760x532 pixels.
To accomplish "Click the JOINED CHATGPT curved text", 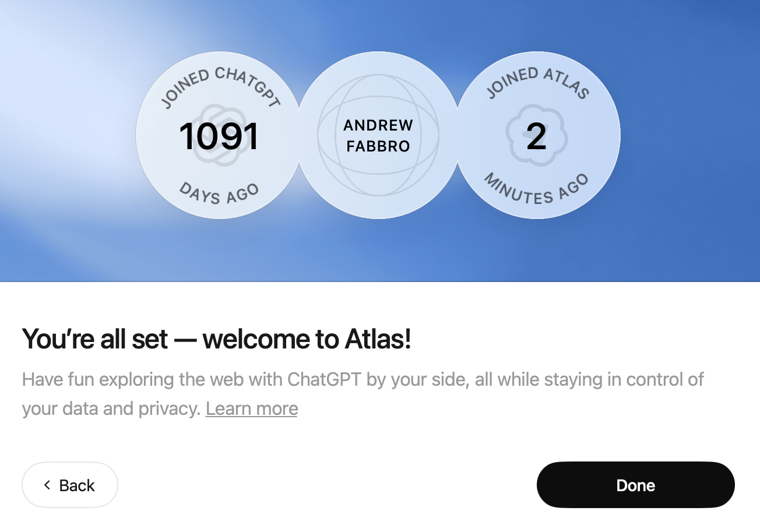I will click(x=220, y=83).
